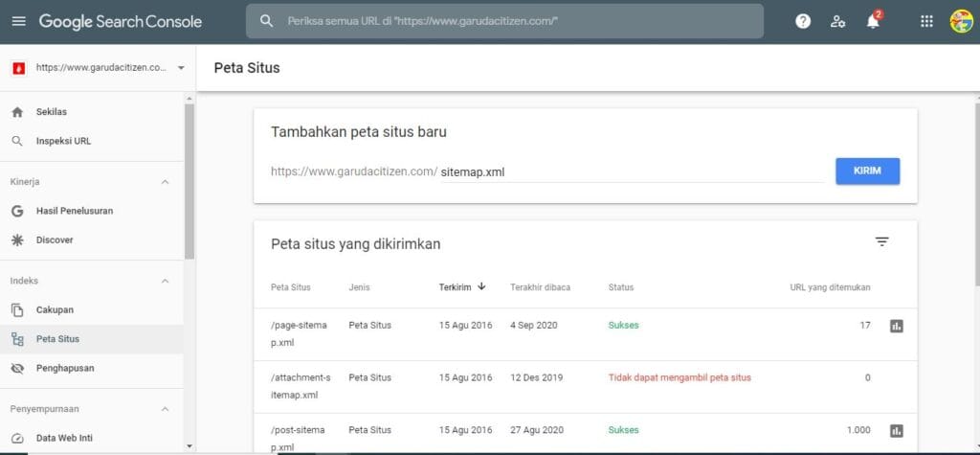This screenshot has width=980, height=455.
Task: Collapse the Indeks section
Action: click(165, 281)
